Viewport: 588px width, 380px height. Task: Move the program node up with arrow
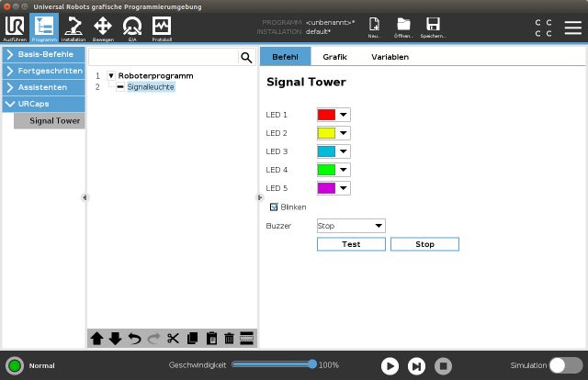(x=96, y=339)
